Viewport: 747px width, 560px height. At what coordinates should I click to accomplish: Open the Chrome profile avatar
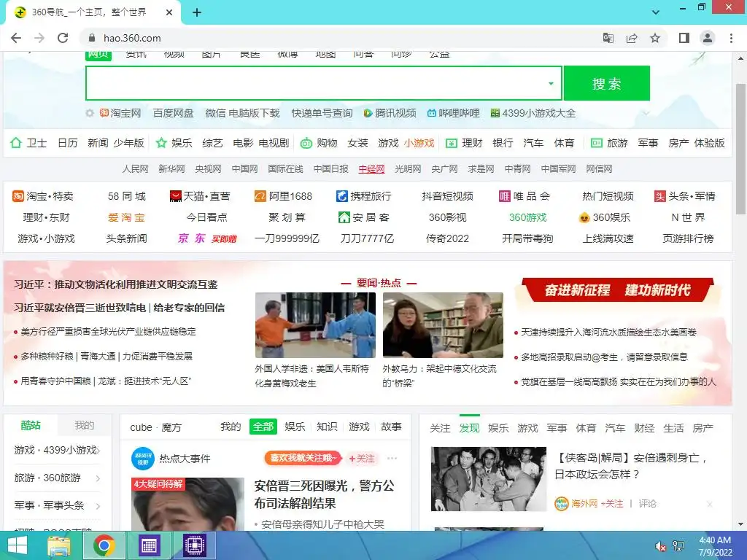coord(708,38)
